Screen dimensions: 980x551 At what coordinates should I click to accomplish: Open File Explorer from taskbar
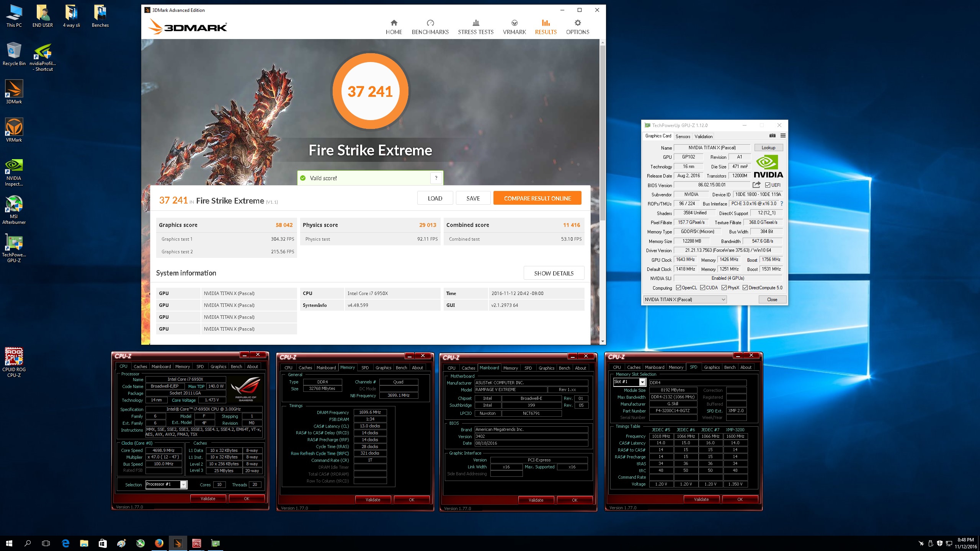coord(84,543)
